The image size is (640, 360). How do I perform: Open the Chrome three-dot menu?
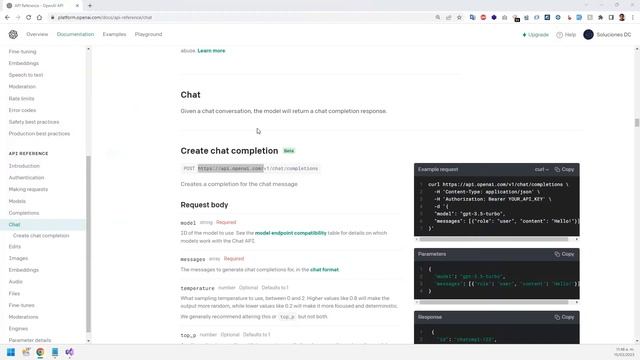[x=633, y=18]
